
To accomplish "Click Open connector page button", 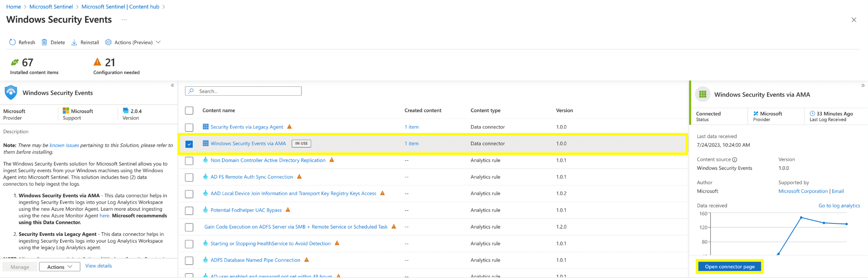I will coord(729,267).
